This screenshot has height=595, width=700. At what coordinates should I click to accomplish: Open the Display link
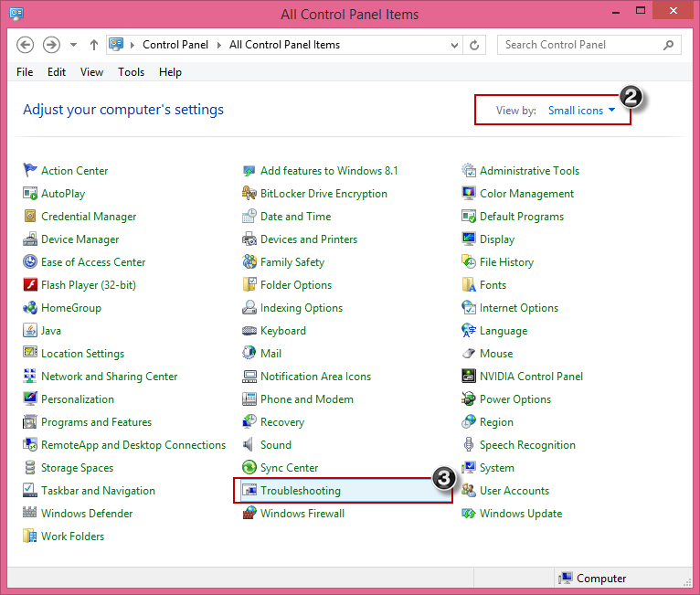[497, 239]
